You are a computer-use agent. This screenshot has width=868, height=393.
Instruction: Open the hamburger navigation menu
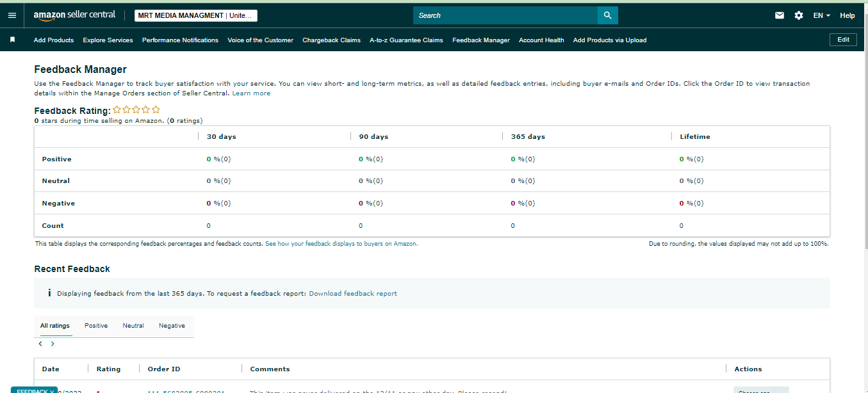[12, 15]
